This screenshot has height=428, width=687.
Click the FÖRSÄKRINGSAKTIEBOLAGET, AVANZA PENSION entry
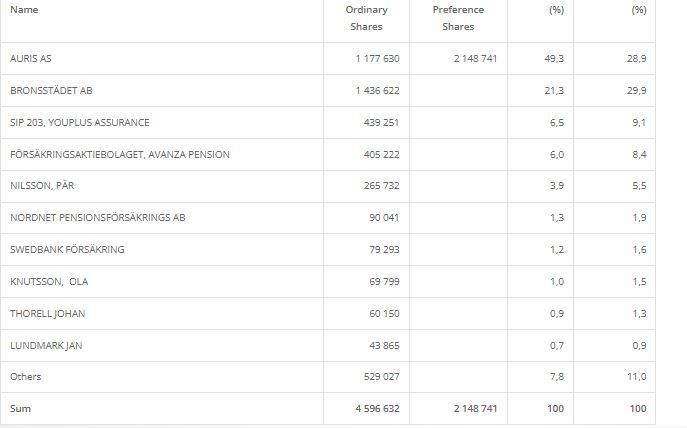(120, 155)
